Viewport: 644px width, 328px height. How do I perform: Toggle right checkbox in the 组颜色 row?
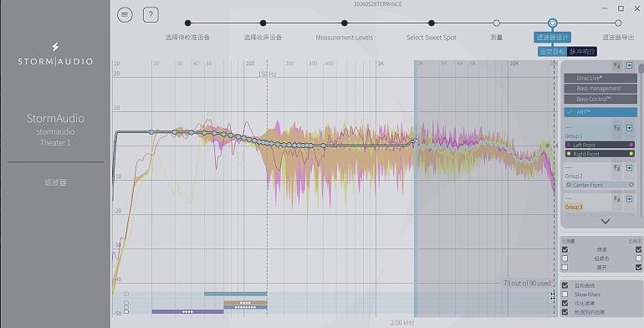638,259
